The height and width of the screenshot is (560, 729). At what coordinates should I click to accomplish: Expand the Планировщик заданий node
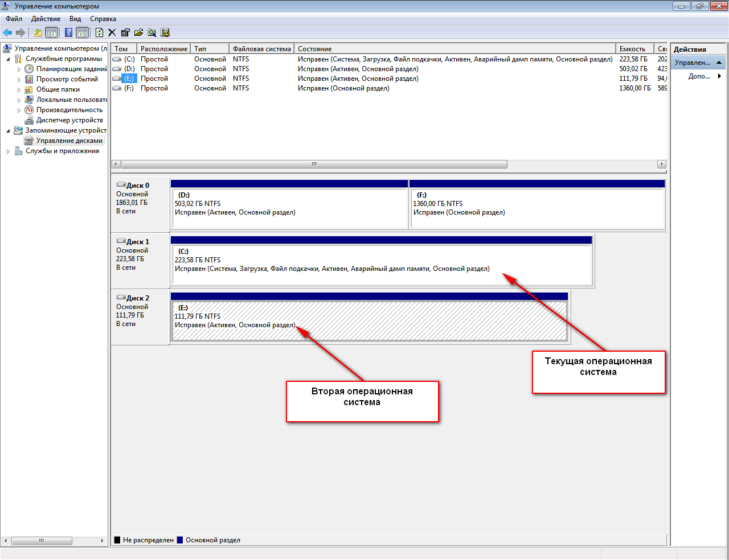click(19, 69)
